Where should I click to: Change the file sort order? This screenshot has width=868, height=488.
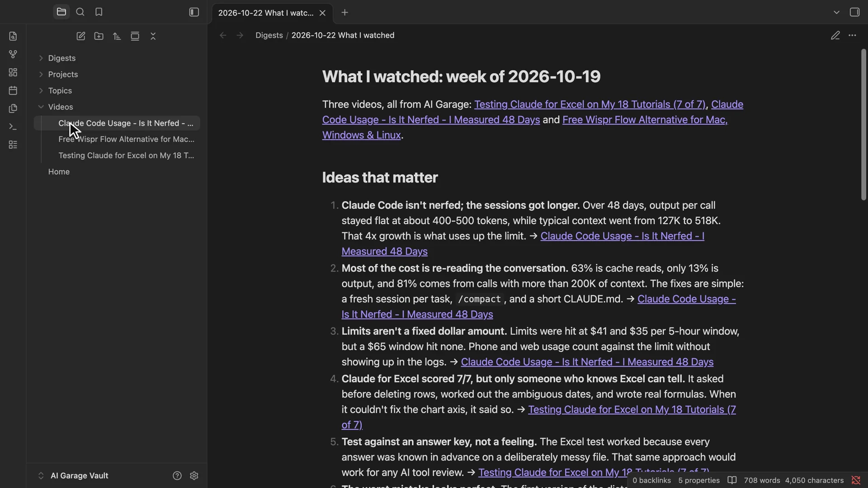tap(117, 36)
